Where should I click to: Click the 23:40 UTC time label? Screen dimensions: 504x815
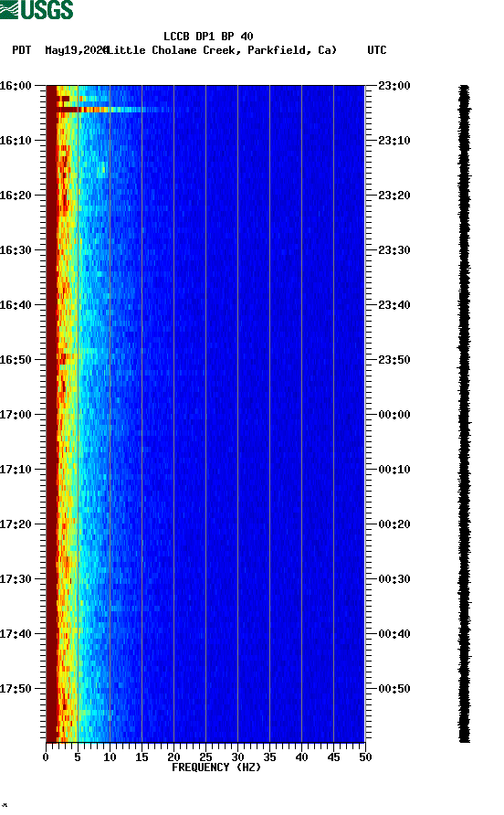click(x=394, y=304)
